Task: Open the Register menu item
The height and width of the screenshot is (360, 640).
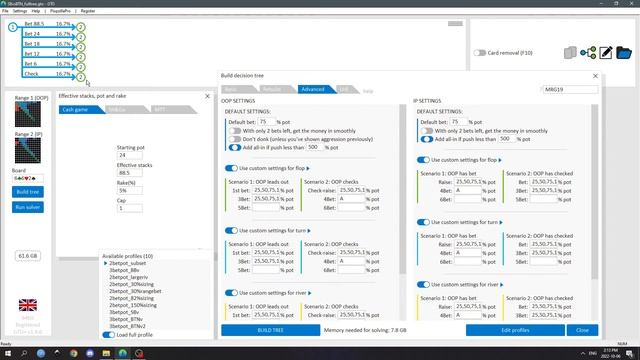Action: point(88,11)
